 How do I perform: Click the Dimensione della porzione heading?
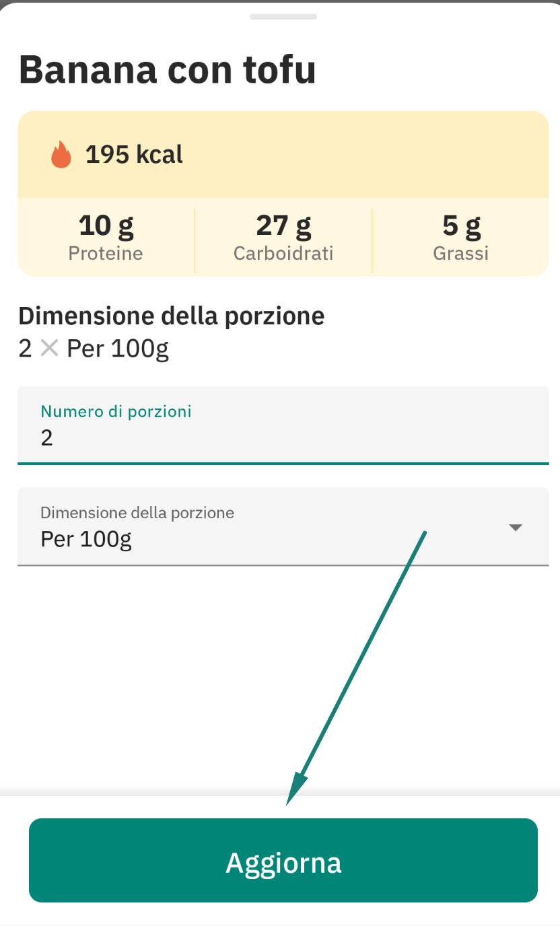172,315
